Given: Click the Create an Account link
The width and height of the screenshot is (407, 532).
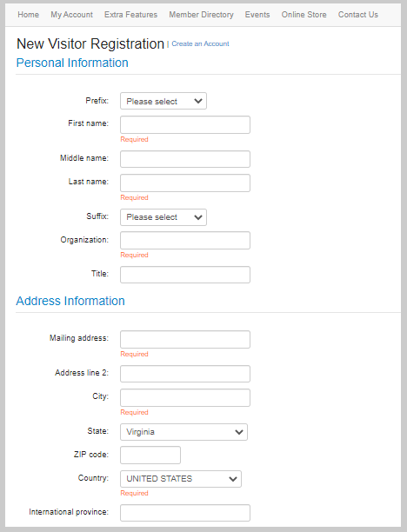Looking at the screenshot, I should 200,43.
